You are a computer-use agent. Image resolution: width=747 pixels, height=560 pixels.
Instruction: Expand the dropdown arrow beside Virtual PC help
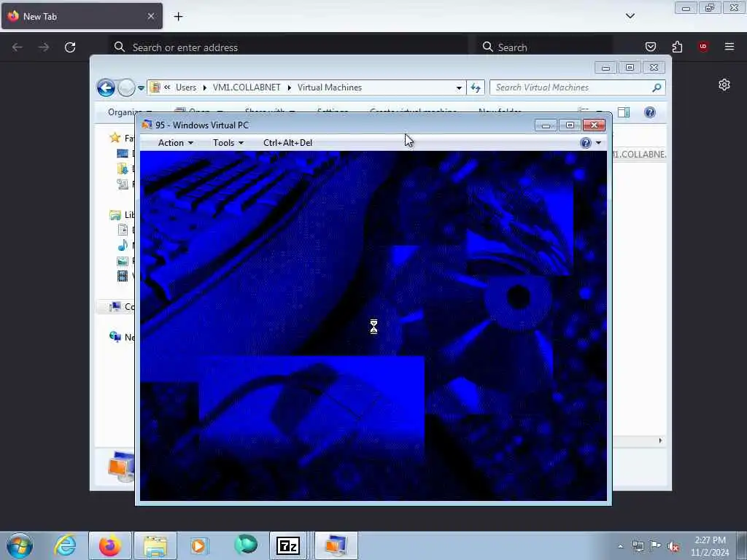598,143
